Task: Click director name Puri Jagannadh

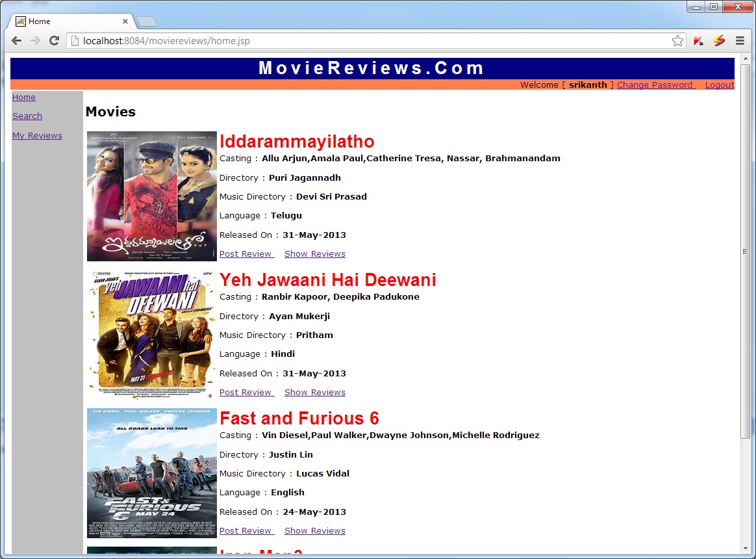Action: tap(305, 177)
